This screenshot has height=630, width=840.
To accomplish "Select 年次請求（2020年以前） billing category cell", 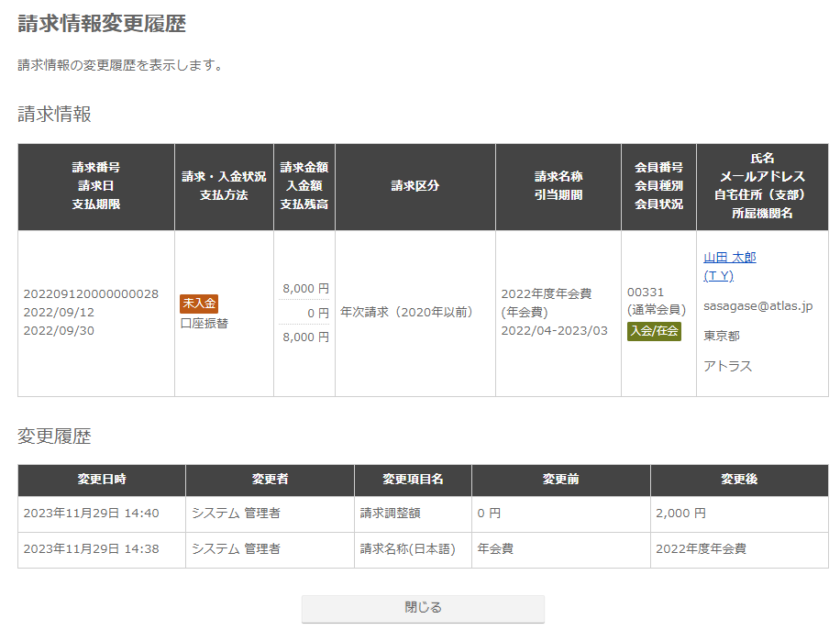I will click(x=415, y=314).
